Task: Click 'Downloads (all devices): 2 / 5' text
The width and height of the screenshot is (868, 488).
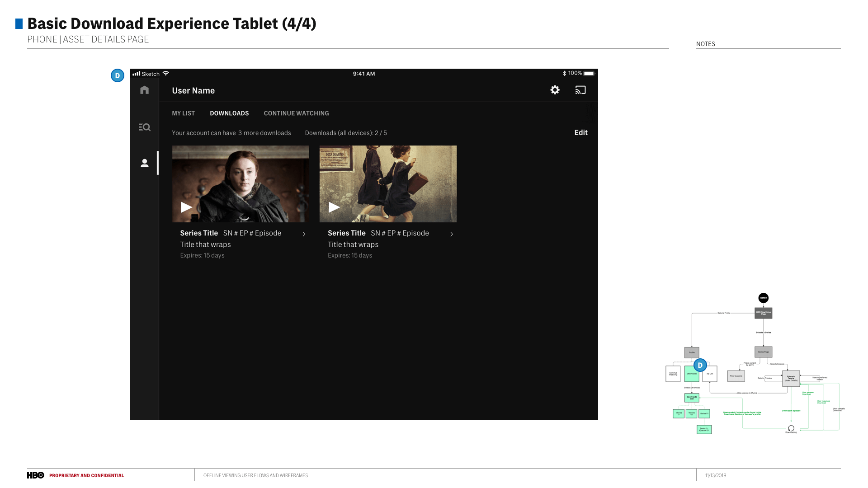Action: pos(346,133)
